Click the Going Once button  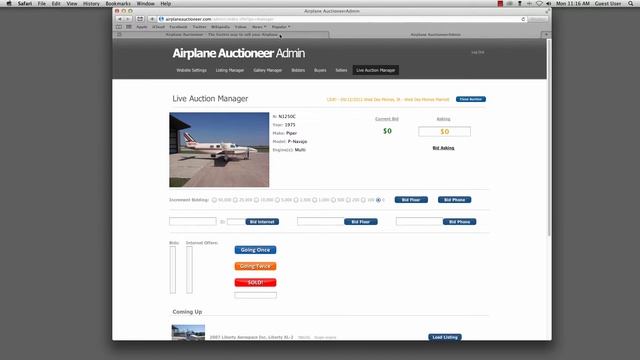(x=255, y=250)
